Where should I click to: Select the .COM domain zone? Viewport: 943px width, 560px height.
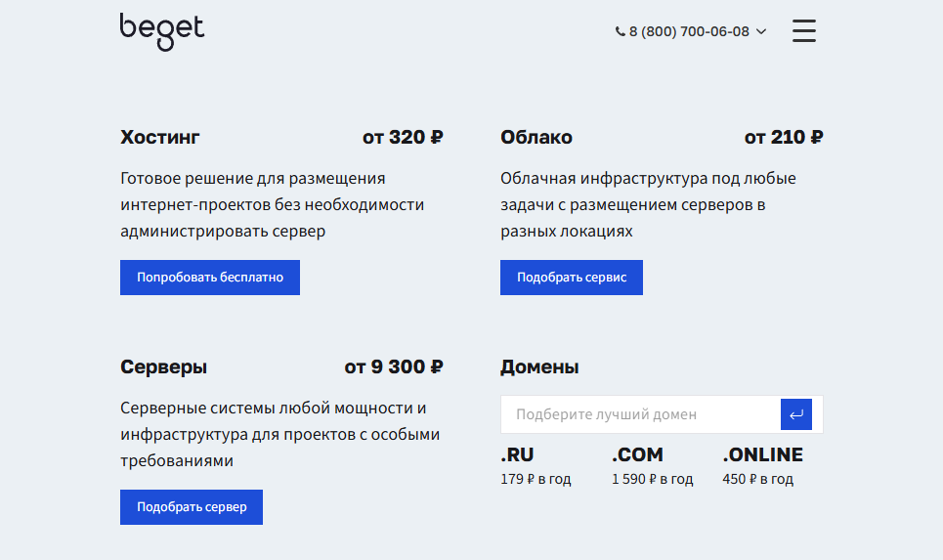pyautogui.click(x=637, y=455)
